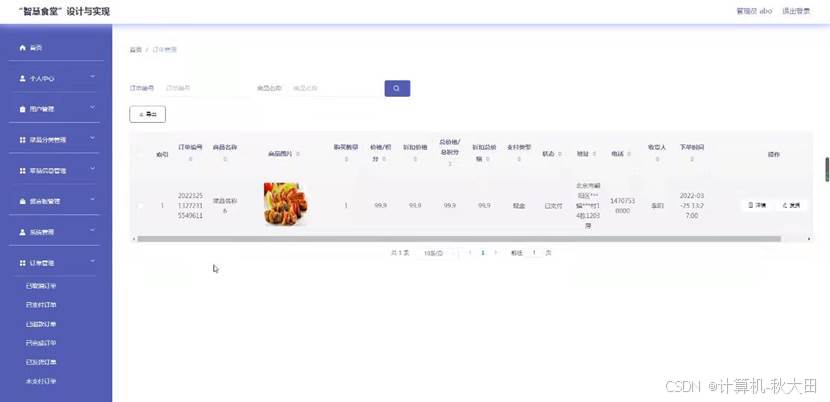Expand the 用户管理 sidebar menu

click(x=56, y=109)
